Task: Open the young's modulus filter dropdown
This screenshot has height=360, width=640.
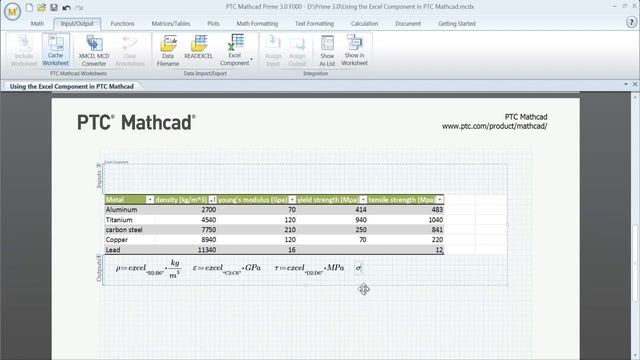Action: point(292,200)
